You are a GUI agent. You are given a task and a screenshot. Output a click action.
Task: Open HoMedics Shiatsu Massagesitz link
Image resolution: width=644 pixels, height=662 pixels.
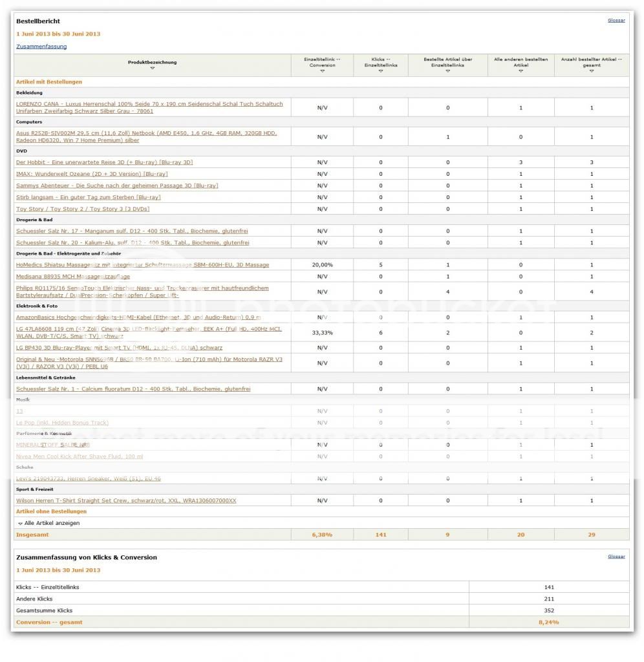coord(142,265)
